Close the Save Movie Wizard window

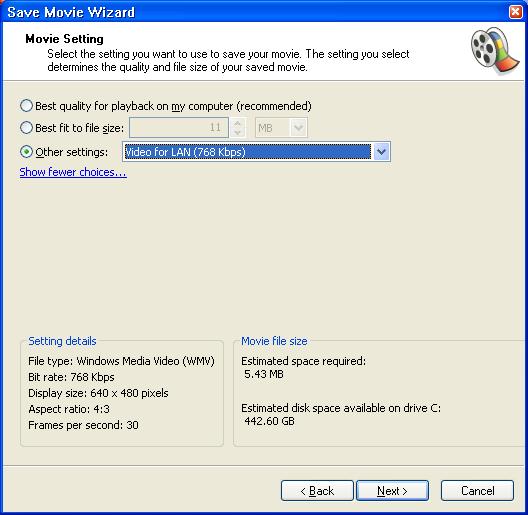coord(516,12)
